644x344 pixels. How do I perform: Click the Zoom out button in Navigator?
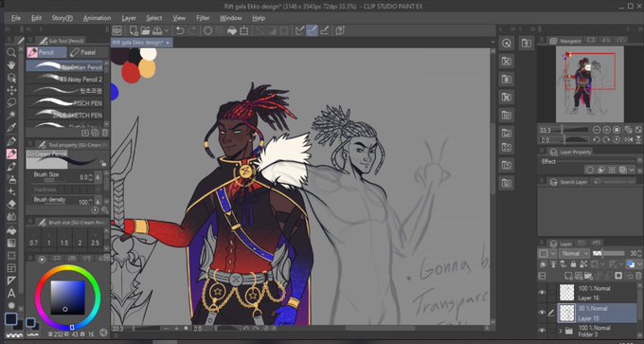(x=597, y=130)
